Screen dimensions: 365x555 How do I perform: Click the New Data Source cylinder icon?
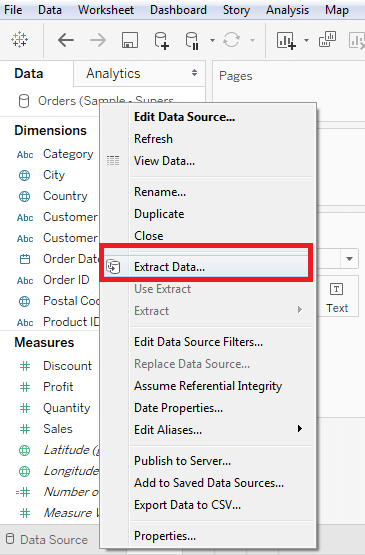point(161,40)
